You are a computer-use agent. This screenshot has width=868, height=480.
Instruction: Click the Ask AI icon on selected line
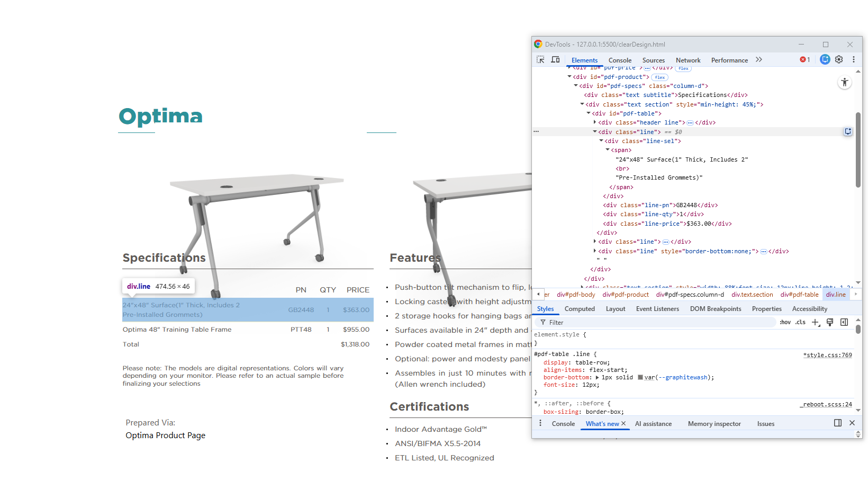848,132
